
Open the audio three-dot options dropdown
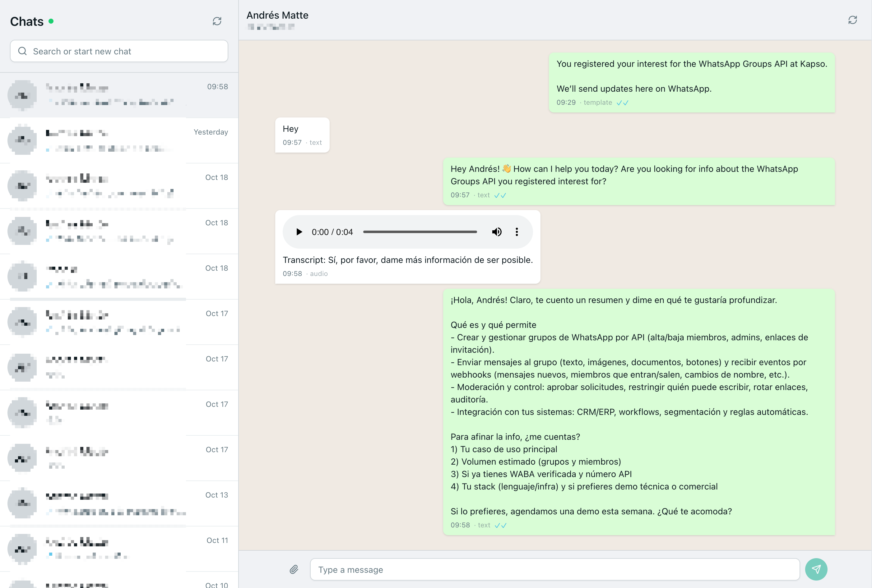click(x=517, y=232)
